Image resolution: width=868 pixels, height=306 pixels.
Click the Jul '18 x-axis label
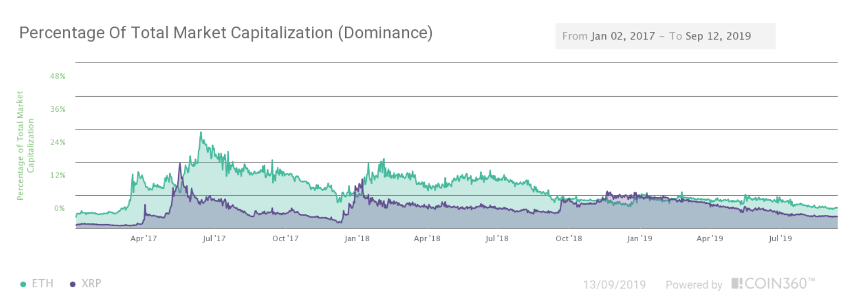tap(497, 238)
